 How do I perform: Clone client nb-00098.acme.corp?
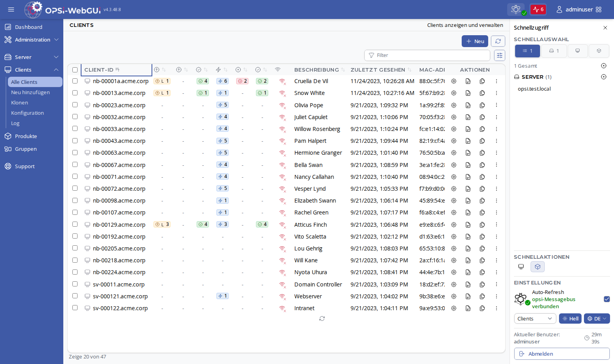(x=482, y=201)
